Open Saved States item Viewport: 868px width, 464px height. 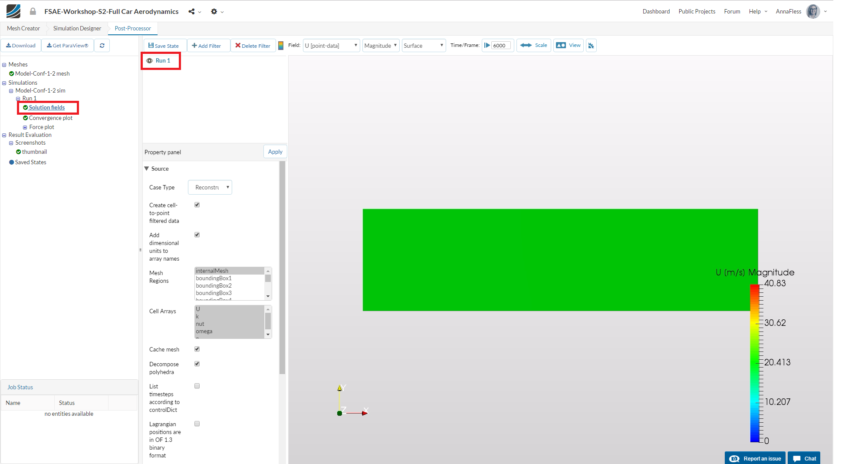click(30, 162)
